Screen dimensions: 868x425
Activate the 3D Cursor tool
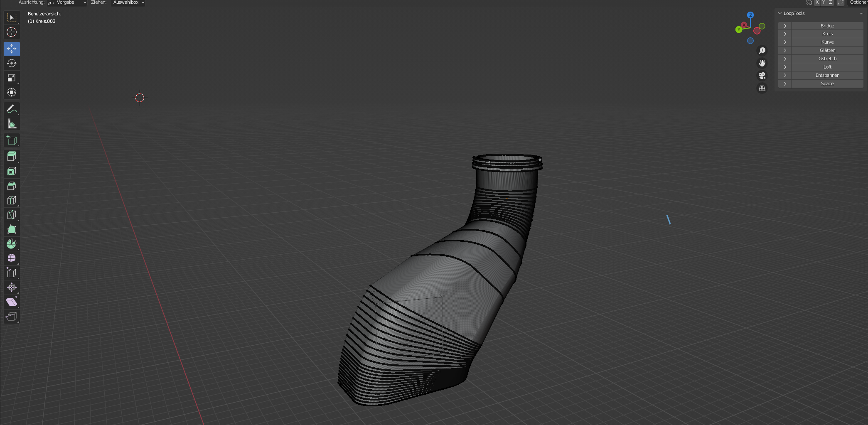(x=12, y=32)
